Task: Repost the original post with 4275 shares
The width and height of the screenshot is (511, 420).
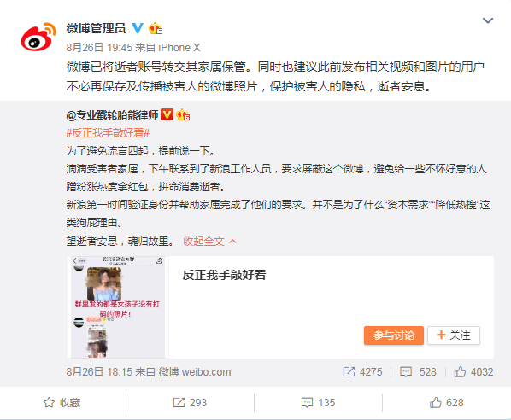Action: [x=362, y=372]
